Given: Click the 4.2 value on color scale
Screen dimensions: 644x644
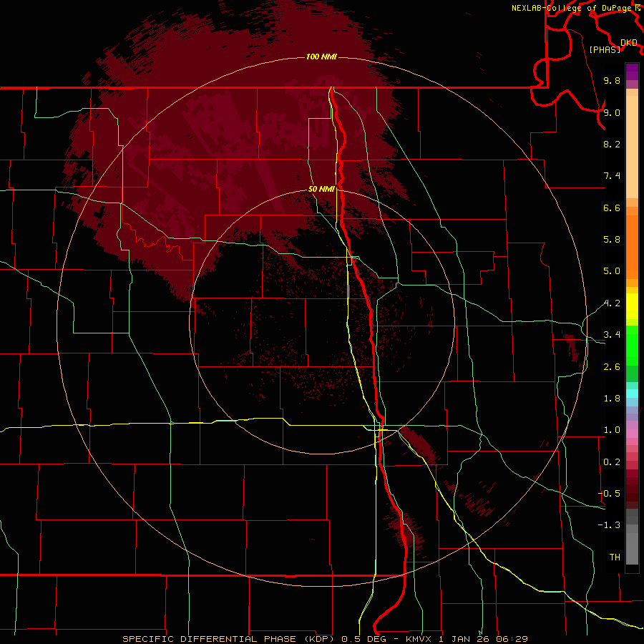Looking at the screenshot, I should click(612, 303).
